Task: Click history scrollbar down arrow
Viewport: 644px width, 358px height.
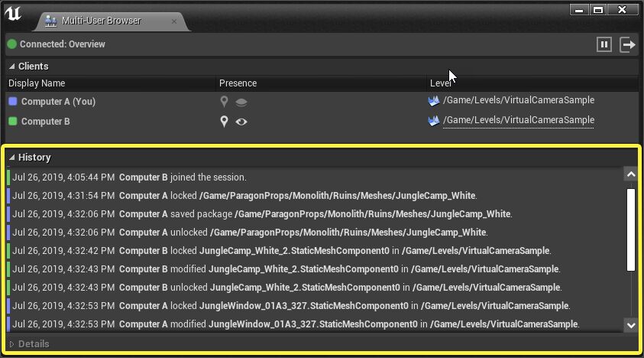Action: pos(631,326)
